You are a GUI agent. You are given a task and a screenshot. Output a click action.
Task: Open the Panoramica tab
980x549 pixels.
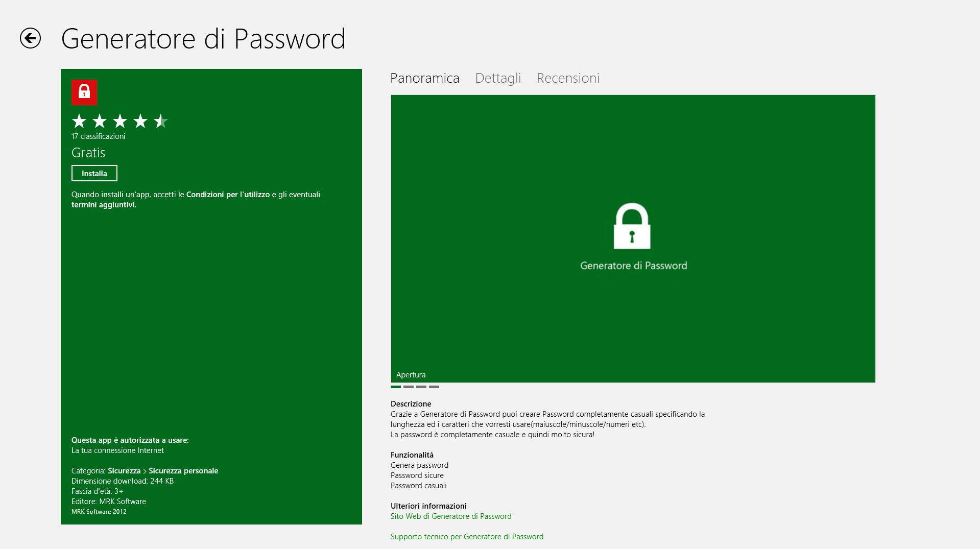[424, 78]
